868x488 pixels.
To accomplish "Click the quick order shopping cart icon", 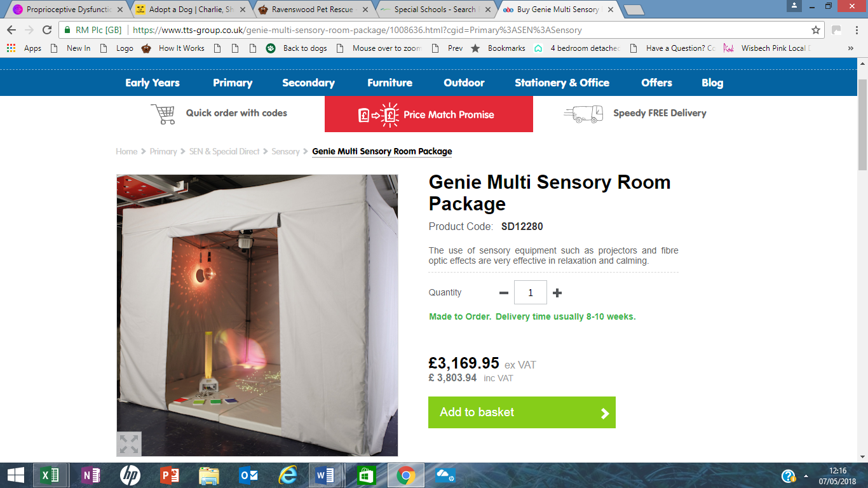I will (163, 114).
